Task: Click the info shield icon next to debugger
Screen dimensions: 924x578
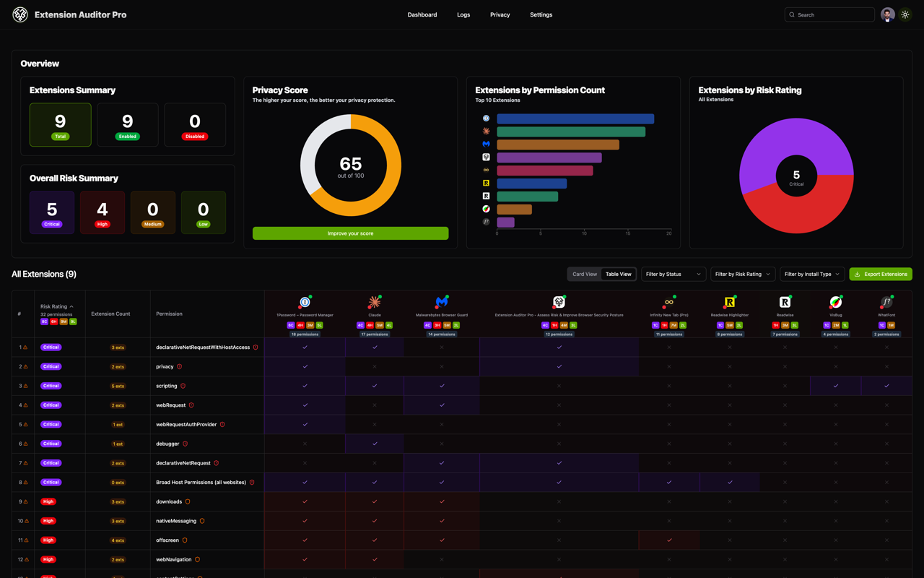Action: (x=185, y=444)
